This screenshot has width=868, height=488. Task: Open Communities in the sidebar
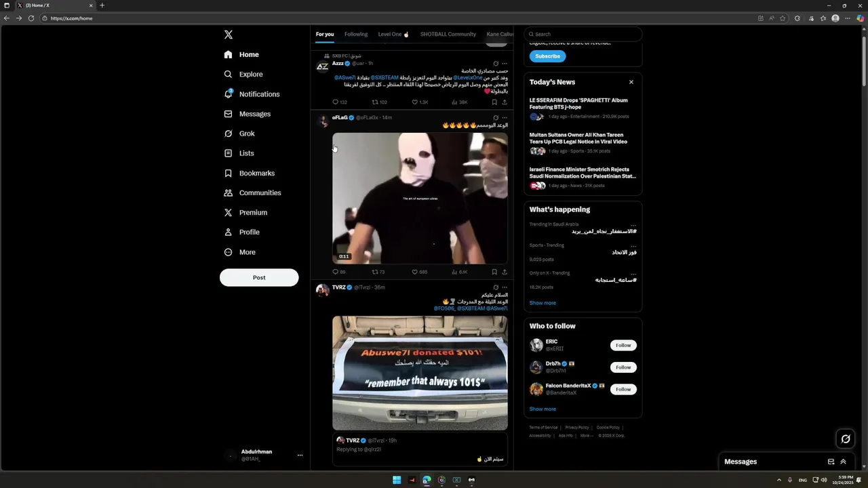[x=252, y=193]
